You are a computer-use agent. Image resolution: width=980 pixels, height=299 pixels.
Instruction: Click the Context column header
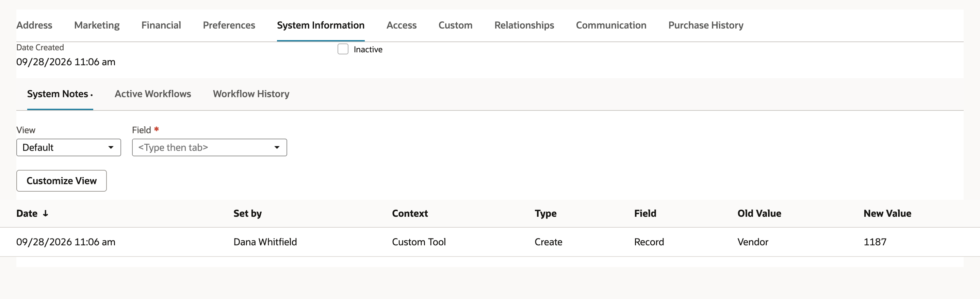[x=410, y=213]
